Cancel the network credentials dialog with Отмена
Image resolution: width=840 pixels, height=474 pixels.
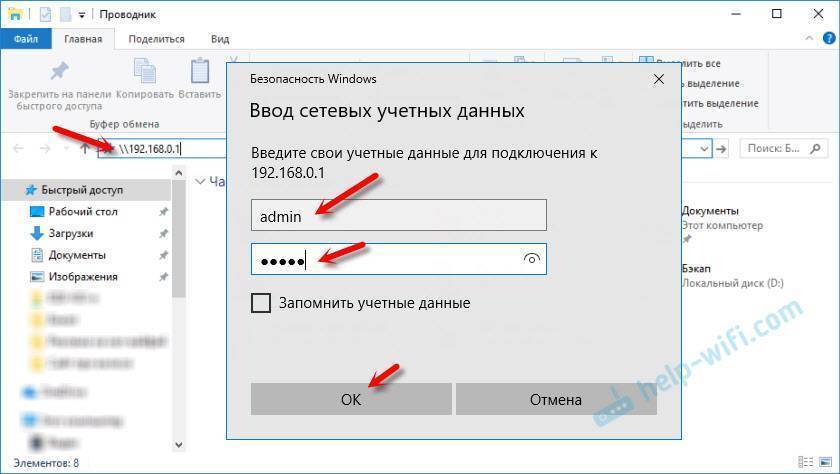[x=556, y=399]
